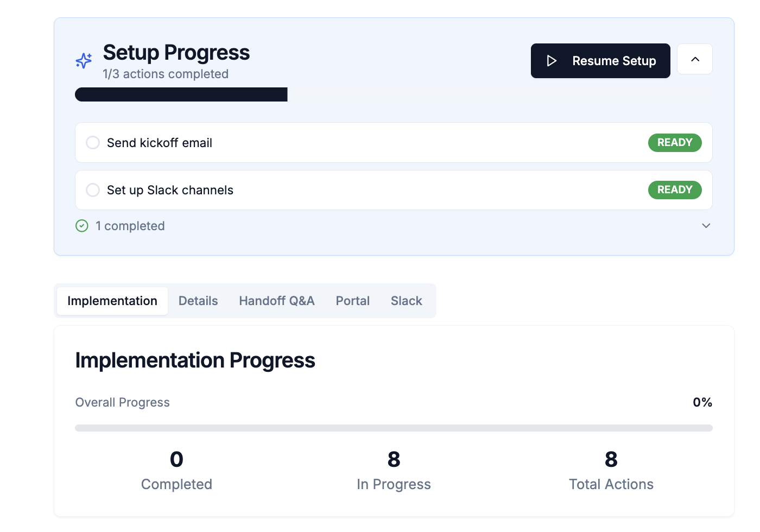Screen dimensions: 760x532
Task: Open the Handoff Q&A tab
Action: (x=277, y=301)
